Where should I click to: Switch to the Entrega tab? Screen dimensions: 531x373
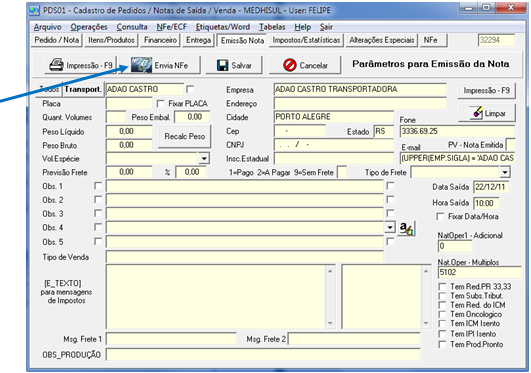point(198,40)
